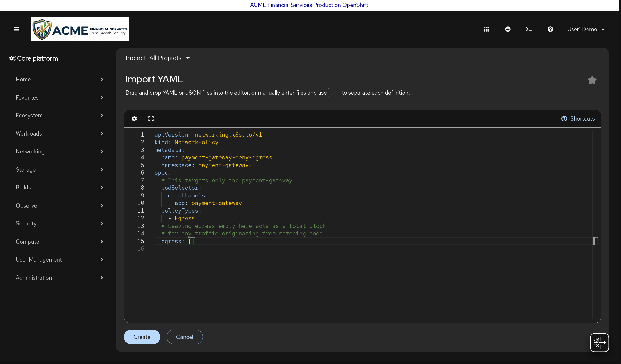
Task: Expand the Favorites navigation section
Action: pyautogui.click(x=59, y=98)
